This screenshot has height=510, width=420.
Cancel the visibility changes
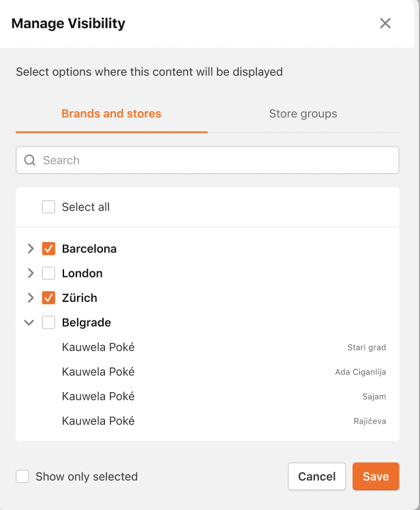pos(316,476)
